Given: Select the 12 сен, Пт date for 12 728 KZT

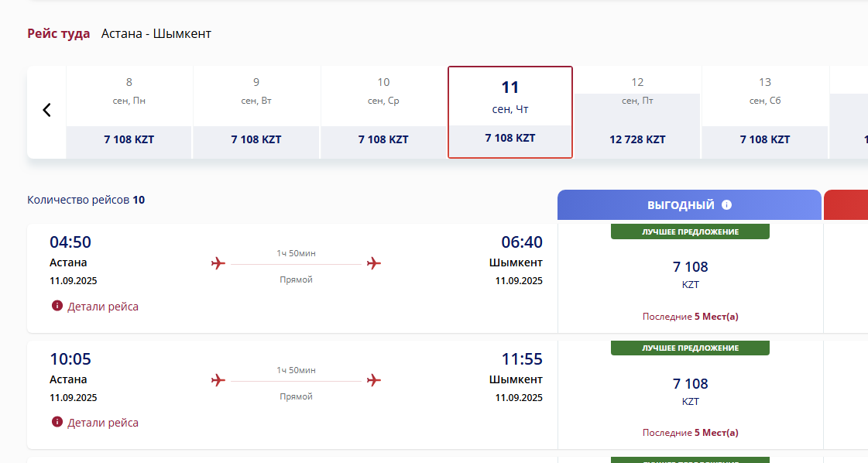Looking at the screenshot, I should click(x=637, y=112).
